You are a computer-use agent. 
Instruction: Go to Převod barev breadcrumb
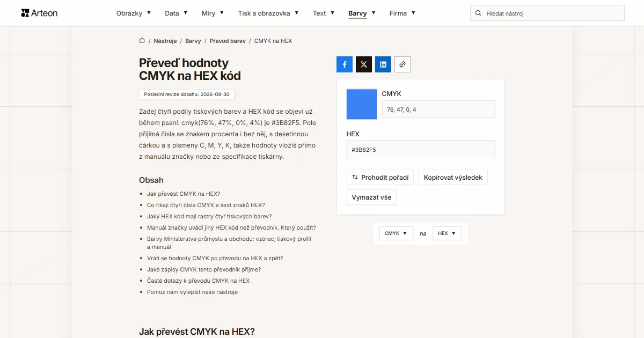(x=228, y=41)
